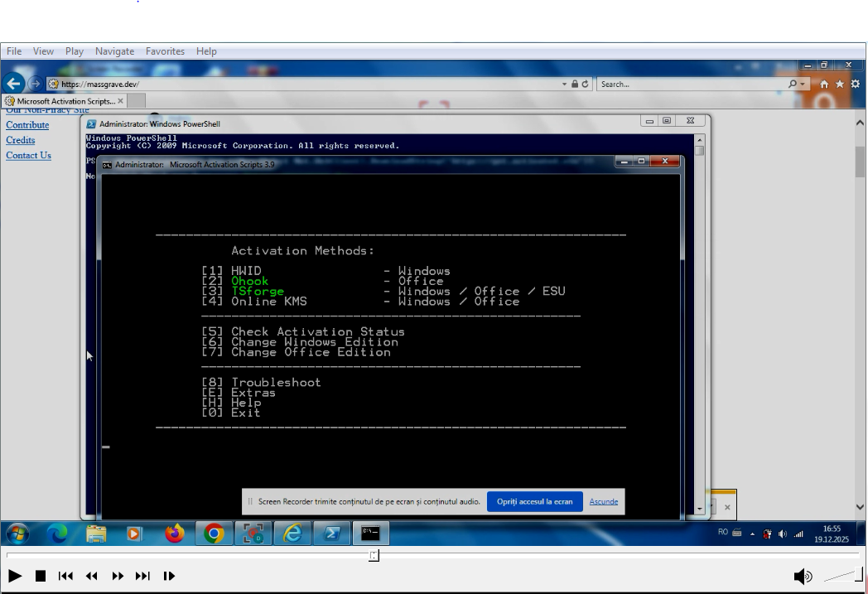The image size is (868, 594).
Task: Refresh the massgrave.dev page
Action: [x=585, y=84]
